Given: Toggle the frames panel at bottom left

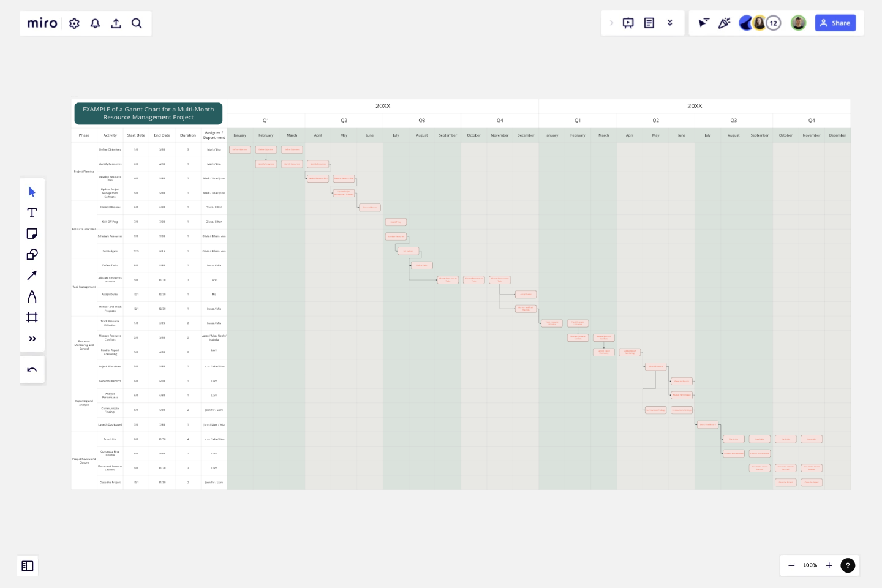Looking at the screenshot, I should (x=28, y=566).
